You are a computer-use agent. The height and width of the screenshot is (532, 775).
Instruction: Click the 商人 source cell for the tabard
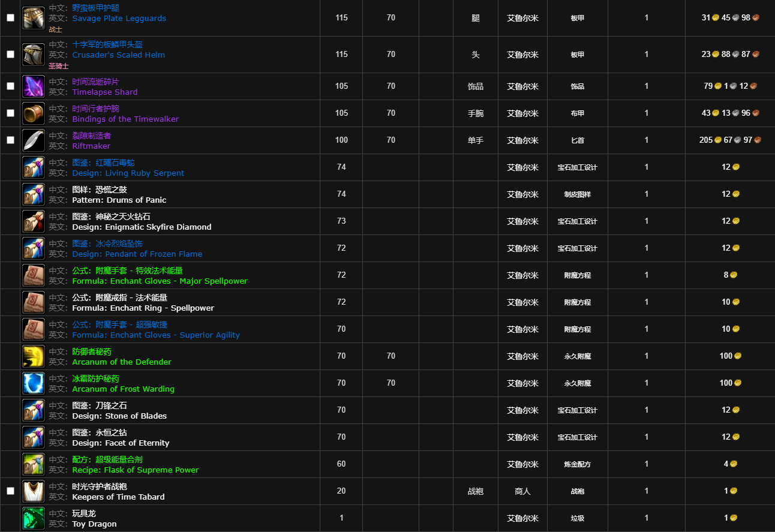click(522, 491)
